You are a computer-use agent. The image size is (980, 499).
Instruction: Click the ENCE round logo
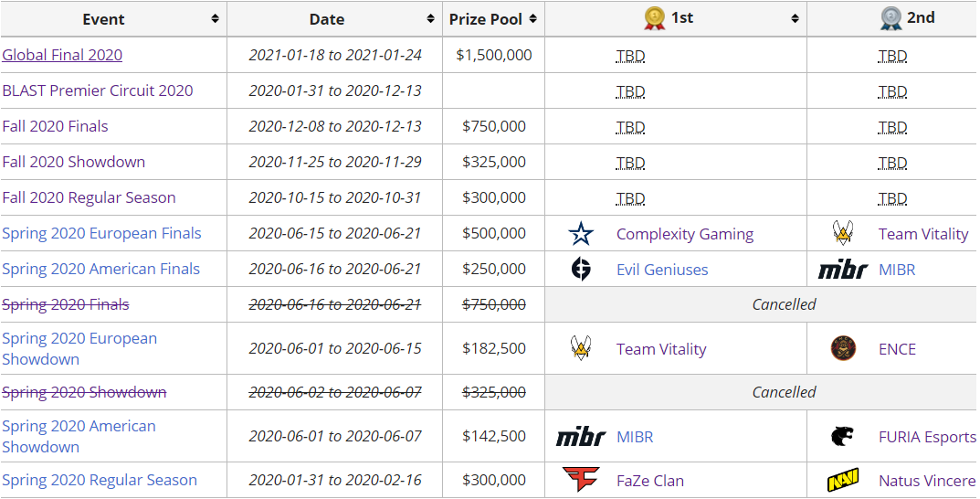[x=843, y=348]
